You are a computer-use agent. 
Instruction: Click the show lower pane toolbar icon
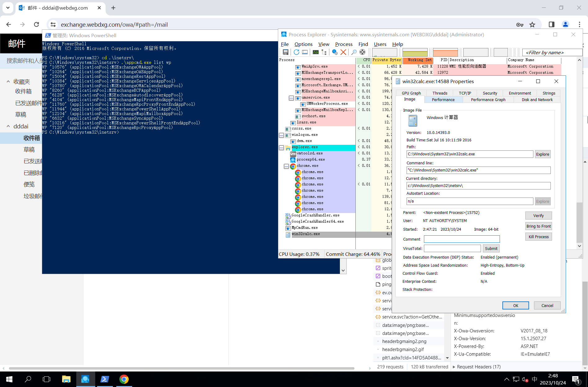click(x=305, y=52)
